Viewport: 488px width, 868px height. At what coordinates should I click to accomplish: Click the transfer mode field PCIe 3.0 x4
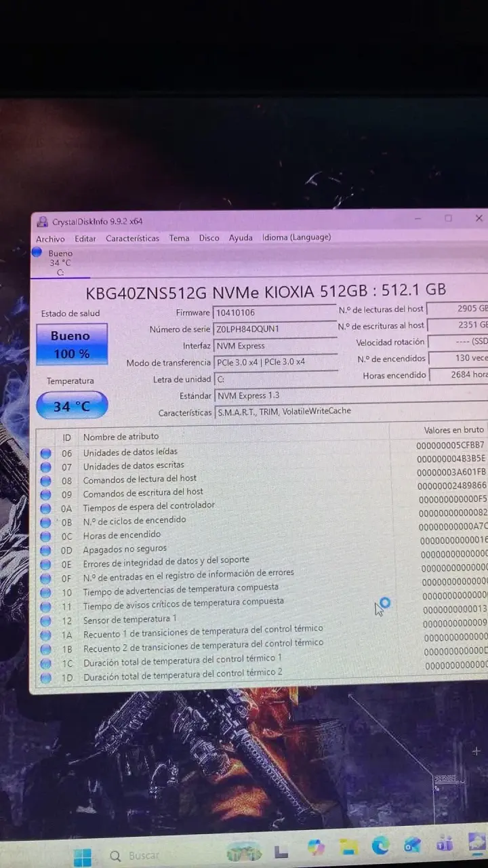275,362
